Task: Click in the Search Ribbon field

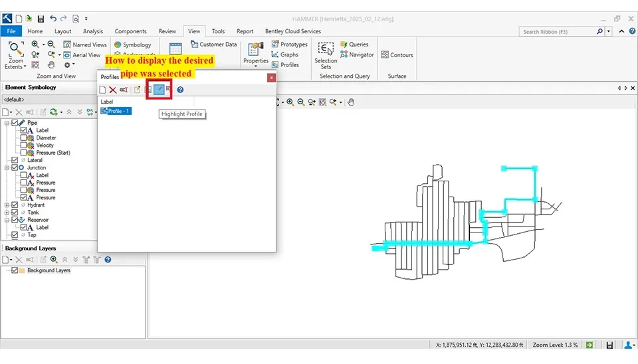Action: pos(558,31)
